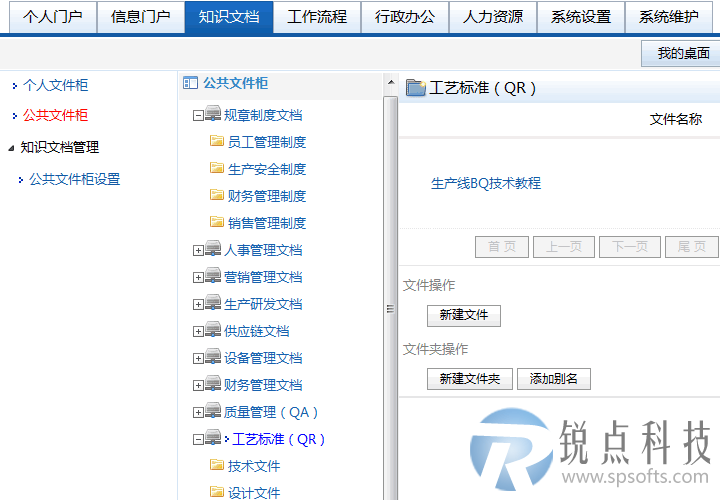The width and height of the screenshot is (720, 500).
Task: Click the server icon beside 营销管理文档
Action: tap(213, 275)
